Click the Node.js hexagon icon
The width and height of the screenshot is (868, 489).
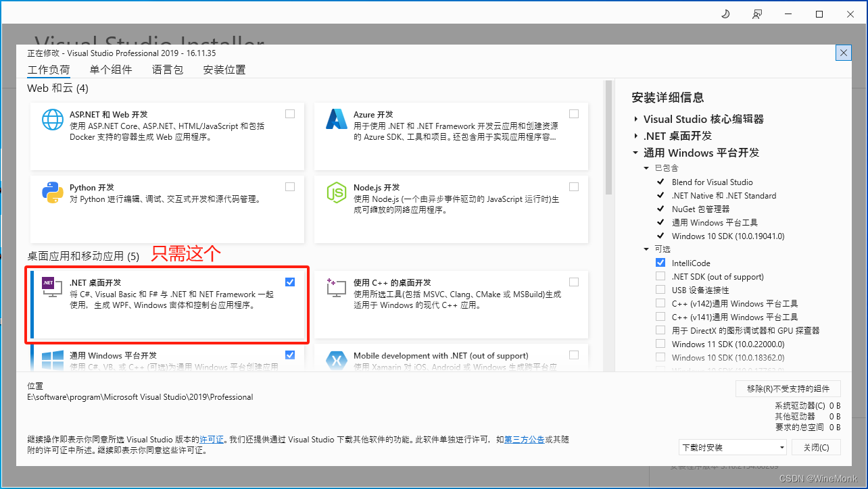click(337, 192)
